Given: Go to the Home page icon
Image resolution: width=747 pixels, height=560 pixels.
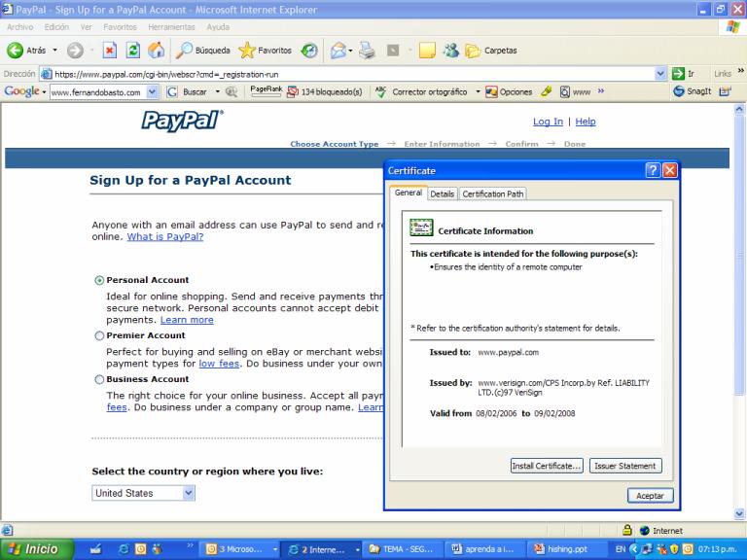Looking at the screenshot, I should (x=156, y=50).
